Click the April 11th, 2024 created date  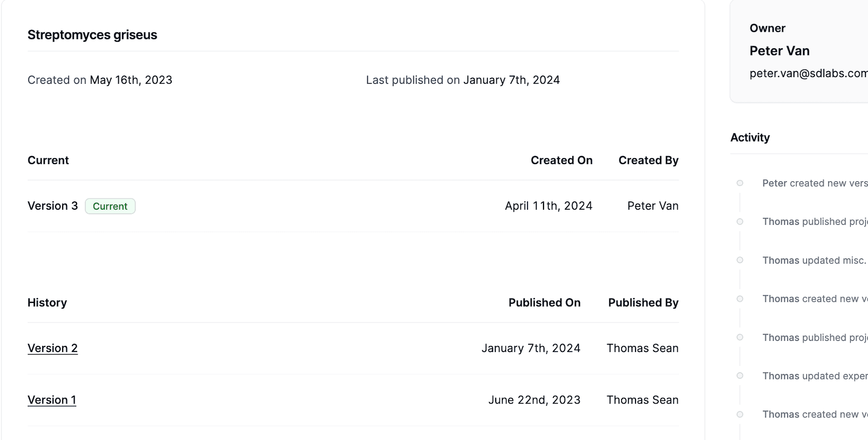point(549,206)
